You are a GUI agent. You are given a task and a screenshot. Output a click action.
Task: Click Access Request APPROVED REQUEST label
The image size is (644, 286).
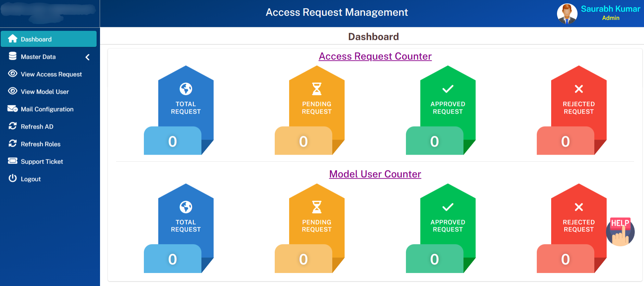pos(448,108)
